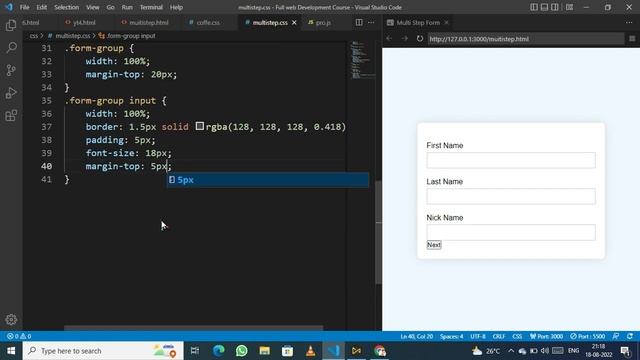
Task: Open the Search view in activity bar
Action: coord(11,48)
